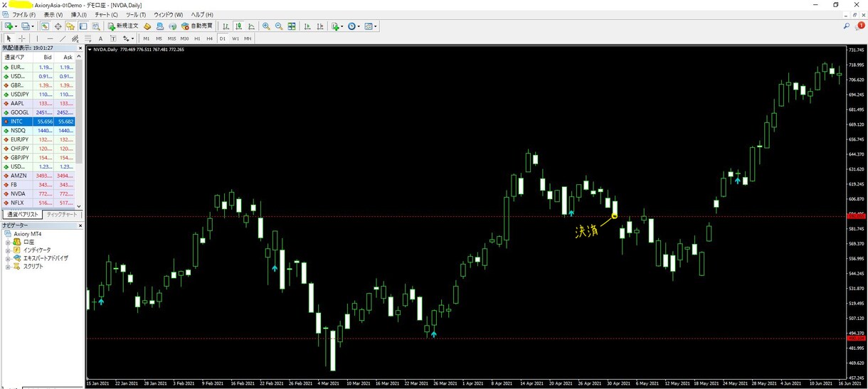Image resolution: width=868 pixels, height=389 pixels.
Task: Select the Fibonacci retracement tool
Action: [88, 38]
